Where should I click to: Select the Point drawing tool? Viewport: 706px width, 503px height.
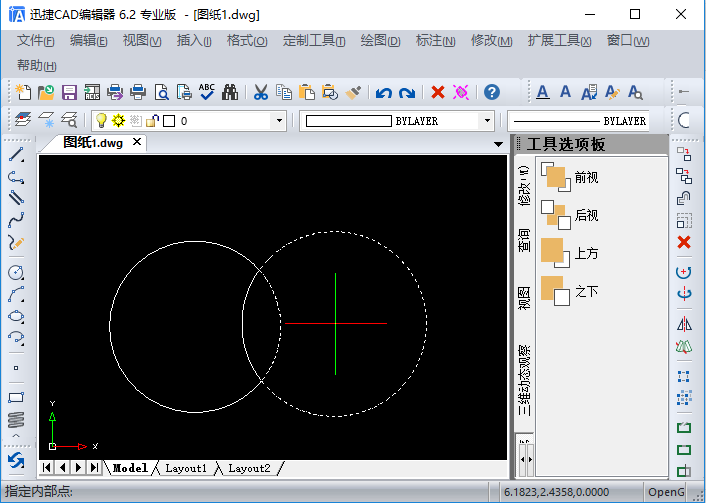[x=16, y=368]
